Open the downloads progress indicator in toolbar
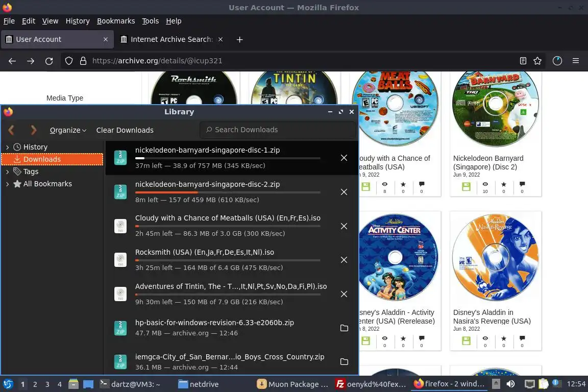Screen dimensions: 588x392 (x=557, y=61)
